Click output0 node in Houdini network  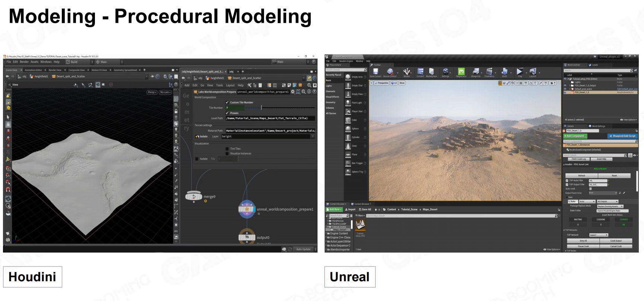pyautogui.click(x=246, y=237)
